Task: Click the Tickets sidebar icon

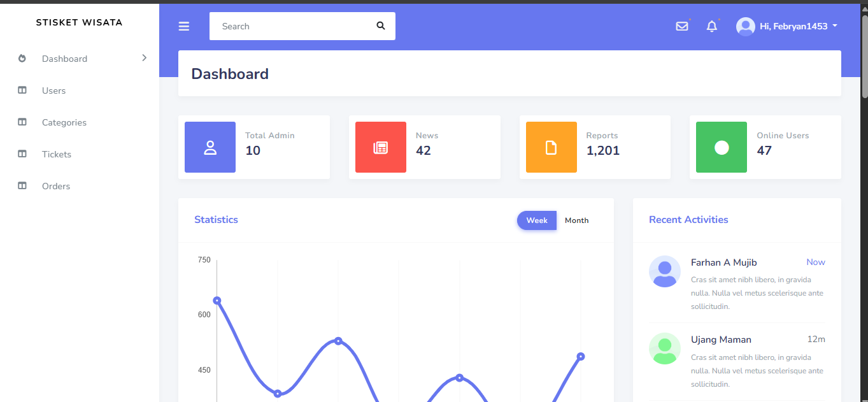Action: click(22, 154)
